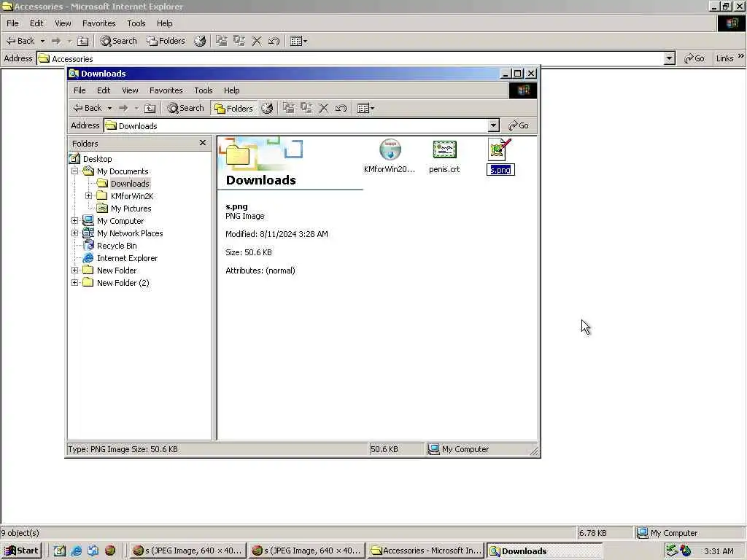
Task: Click Back button in Downloads toolbar
Action: click(x=88, y=108)
